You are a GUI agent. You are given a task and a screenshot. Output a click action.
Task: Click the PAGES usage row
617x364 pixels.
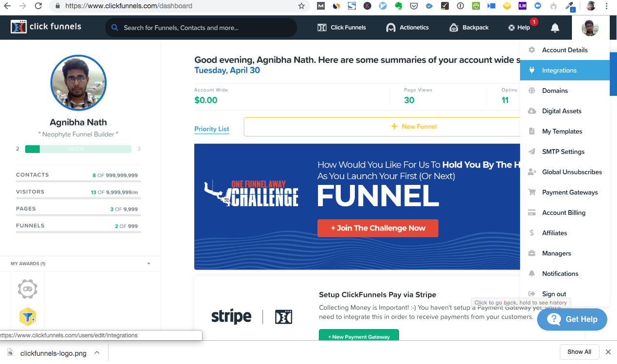(78, 210)
